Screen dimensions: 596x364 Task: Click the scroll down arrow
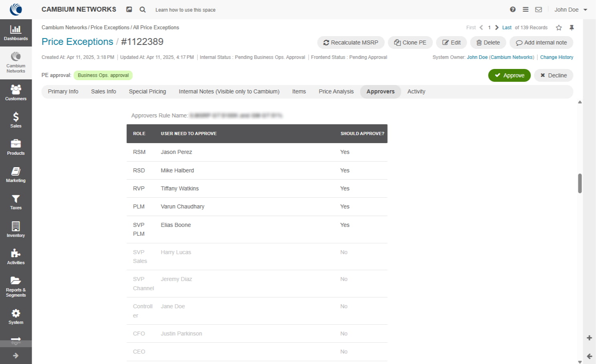click(580, 362)
